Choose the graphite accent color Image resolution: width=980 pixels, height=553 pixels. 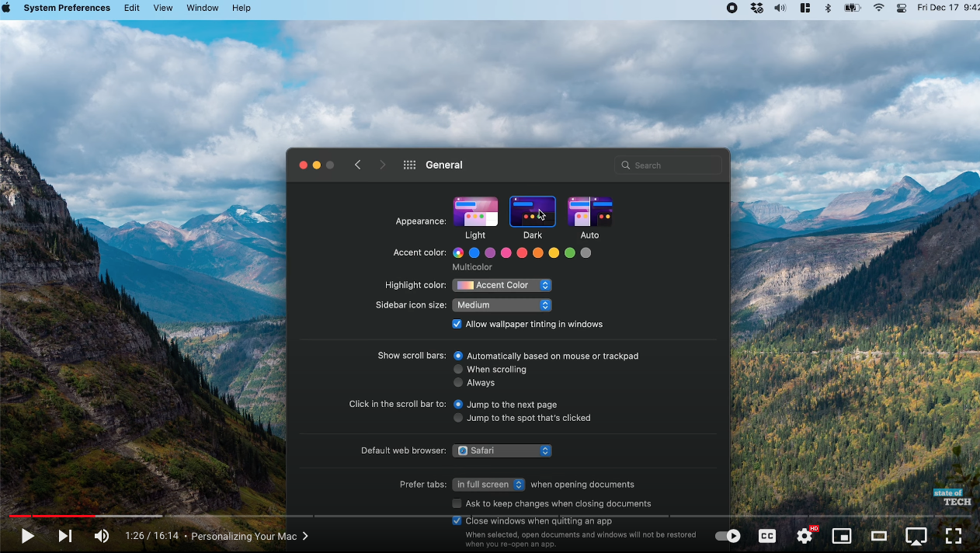coord(586,252)
